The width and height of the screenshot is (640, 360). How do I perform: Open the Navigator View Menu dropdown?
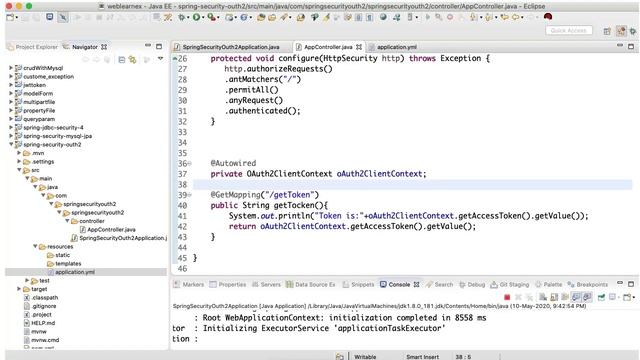coord(160,59)
